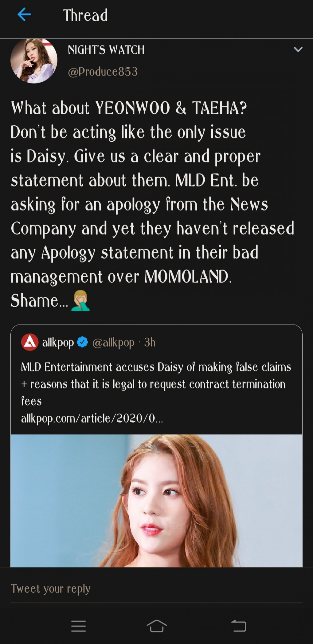Tap the allkpop verified badge
The width and height of the screenshot is (313, 644).
tap(82, 342)
